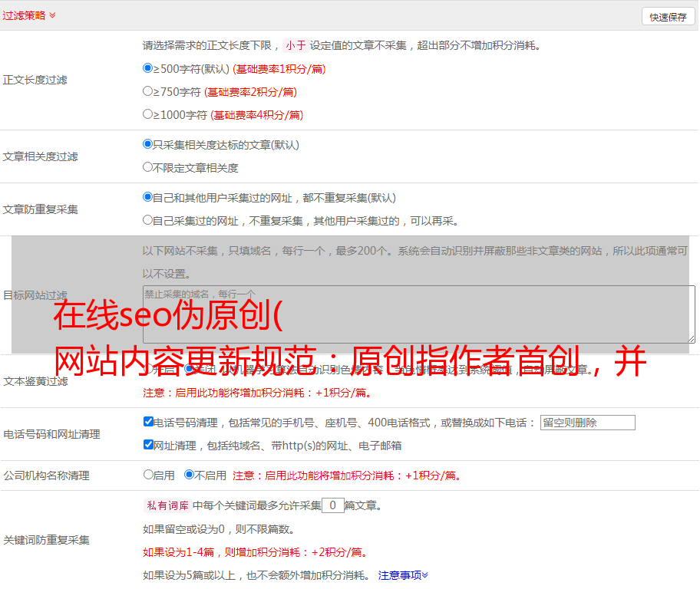Click the 私有词库 tag
Viewport: 700px width, 589px height.
(x=168, y=505)
